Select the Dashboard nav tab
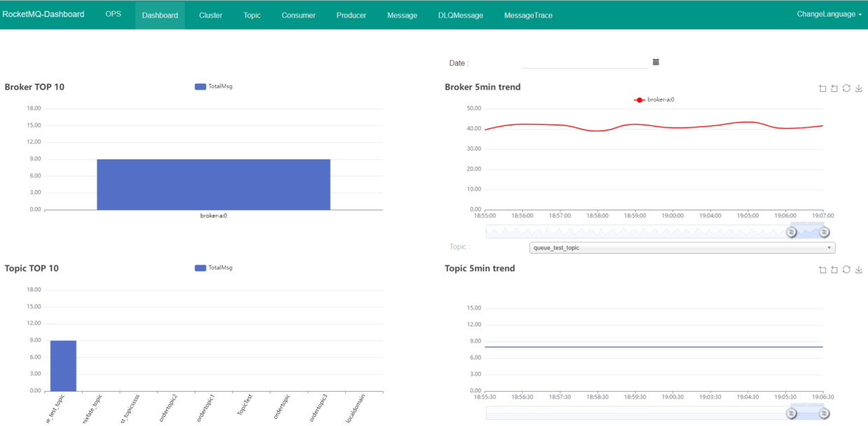The image size is (868, 426). coord(160,15)
